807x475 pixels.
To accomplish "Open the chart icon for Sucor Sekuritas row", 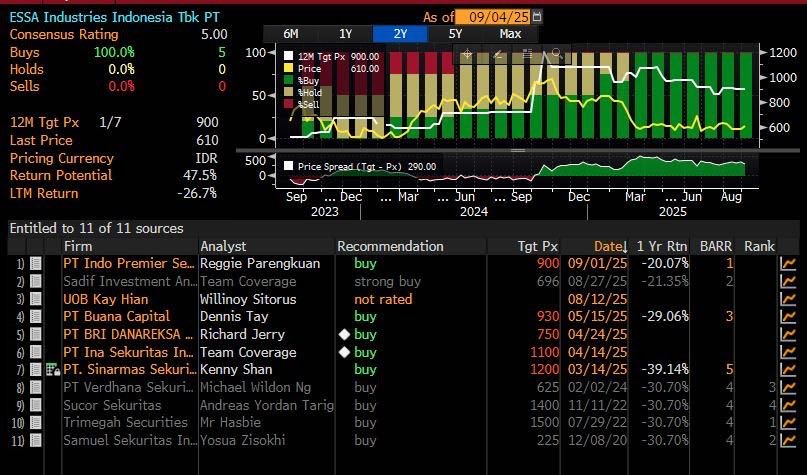I will (x=787, y=406).
